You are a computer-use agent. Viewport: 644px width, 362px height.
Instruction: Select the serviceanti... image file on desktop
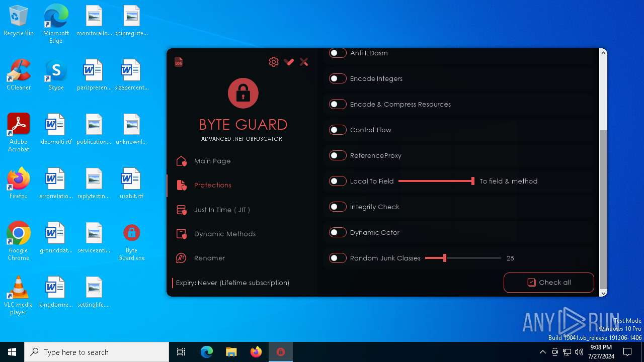pyautogui.click(x=94, y=237)
